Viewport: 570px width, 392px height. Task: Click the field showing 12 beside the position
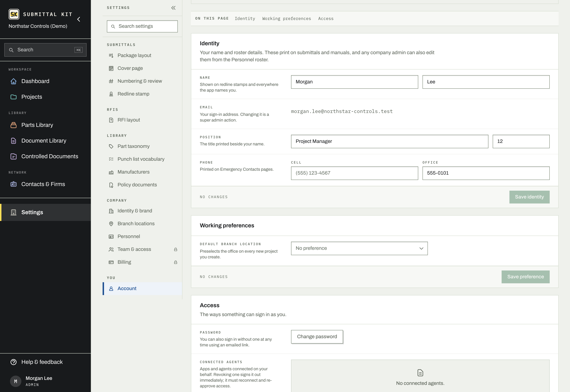point(521,141)
